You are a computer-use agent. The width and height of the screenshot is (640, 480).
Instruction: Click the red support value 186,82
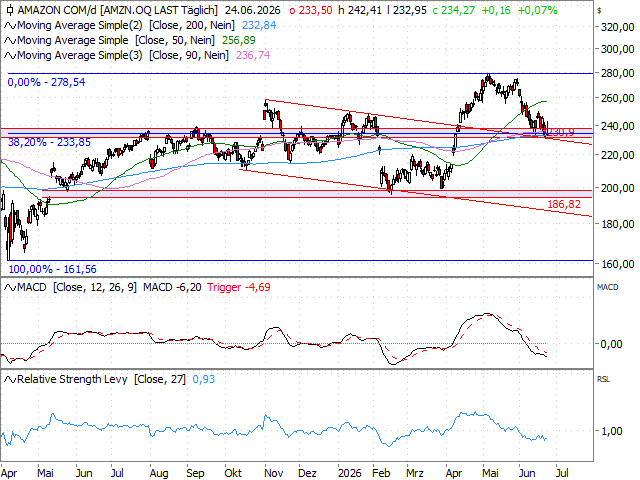coord(564,204)
